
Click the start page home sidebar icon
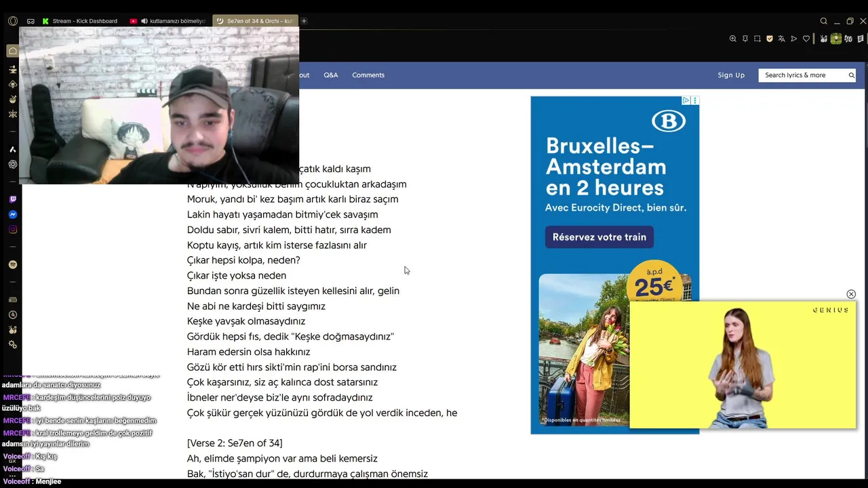(12, 51)
